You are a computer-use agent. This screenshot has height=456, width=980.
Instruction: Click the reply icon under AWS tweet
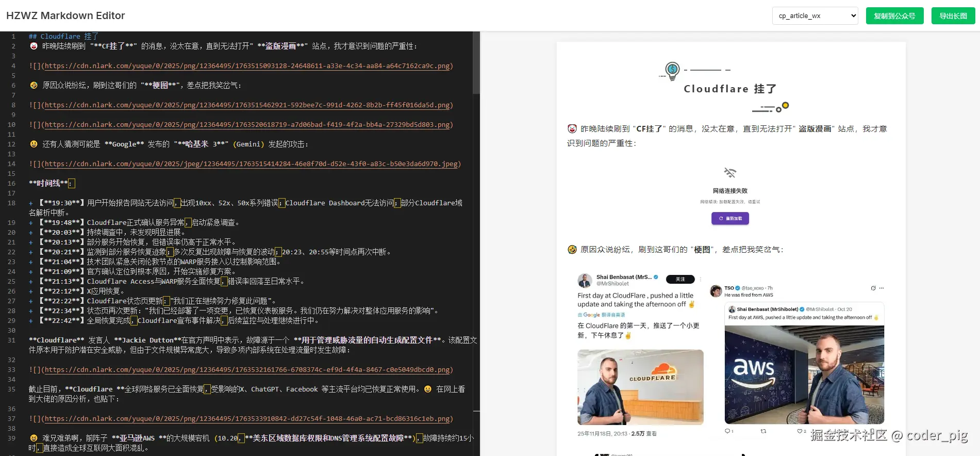click(727, 431)
